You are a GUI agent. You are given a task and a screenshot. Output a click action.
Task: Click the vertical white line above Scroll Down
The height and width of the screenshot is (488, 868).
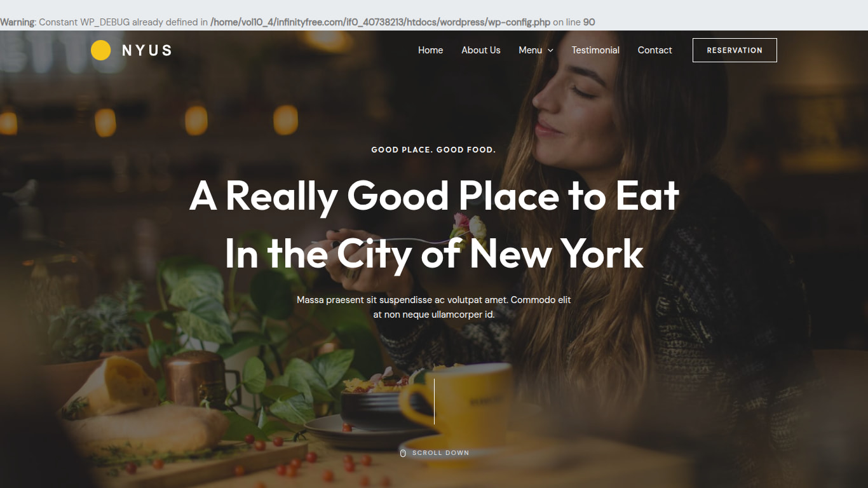[x=434, y=402]
